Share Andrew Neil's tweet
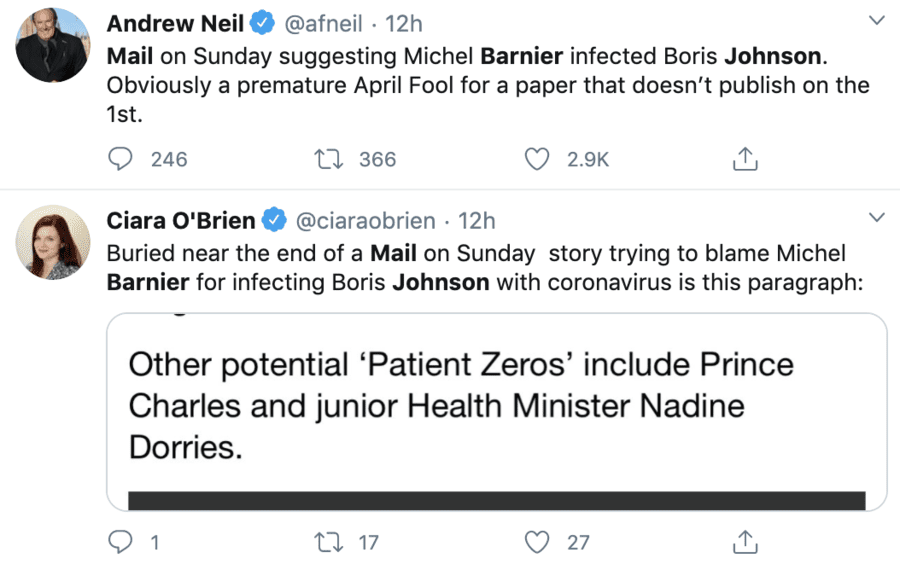Screen dimensions: 900x570 tap(743, 159)
